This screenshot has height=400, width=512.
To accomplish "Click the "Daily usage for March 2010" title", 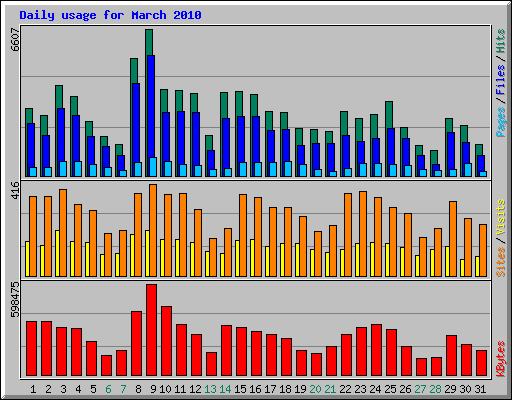I will pyautogui.click(x=110, y=15).
